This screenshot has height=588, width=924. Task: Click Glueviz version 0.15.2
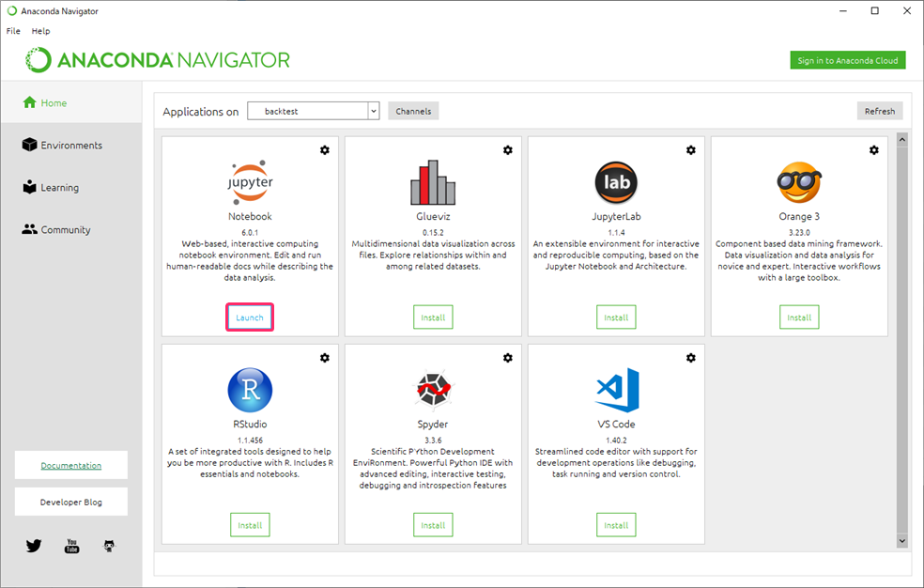[x=433, y=233]
